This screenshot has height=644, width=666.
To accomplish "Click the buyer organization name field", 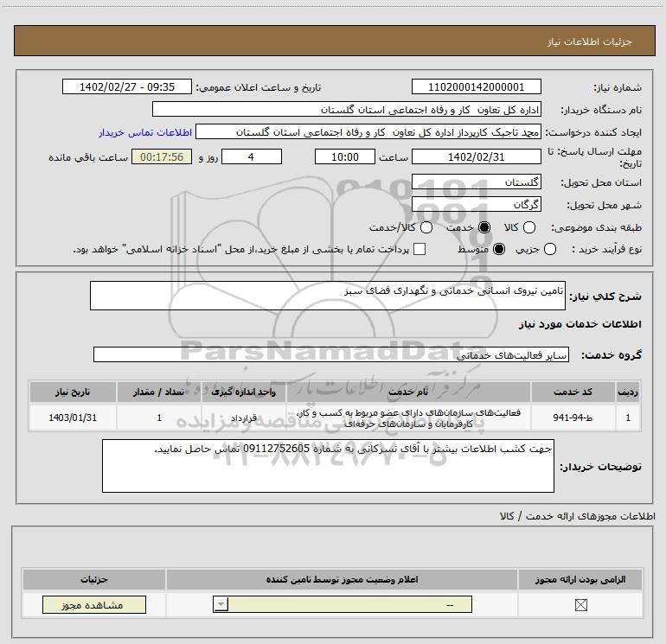I will click(x=347, y=110).
